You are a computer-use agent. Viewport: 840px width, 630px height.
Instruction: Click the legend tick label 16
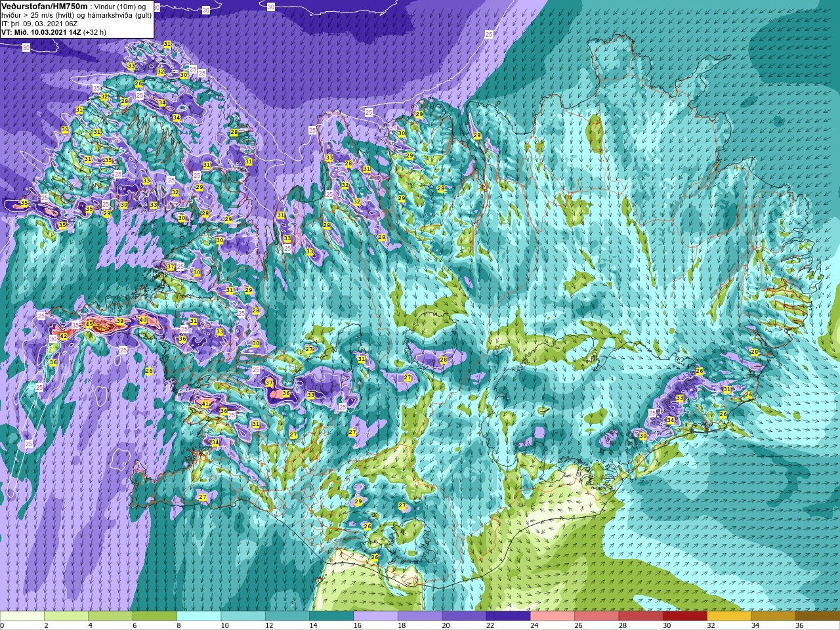(358, 625)
